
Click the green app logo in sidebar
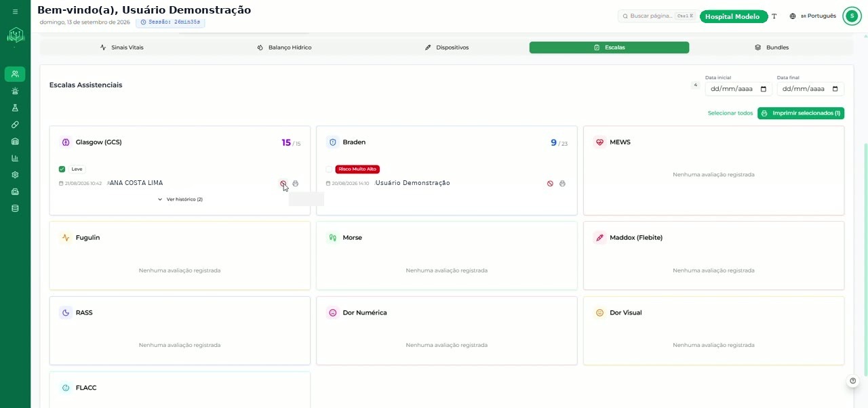click(15, 35)
